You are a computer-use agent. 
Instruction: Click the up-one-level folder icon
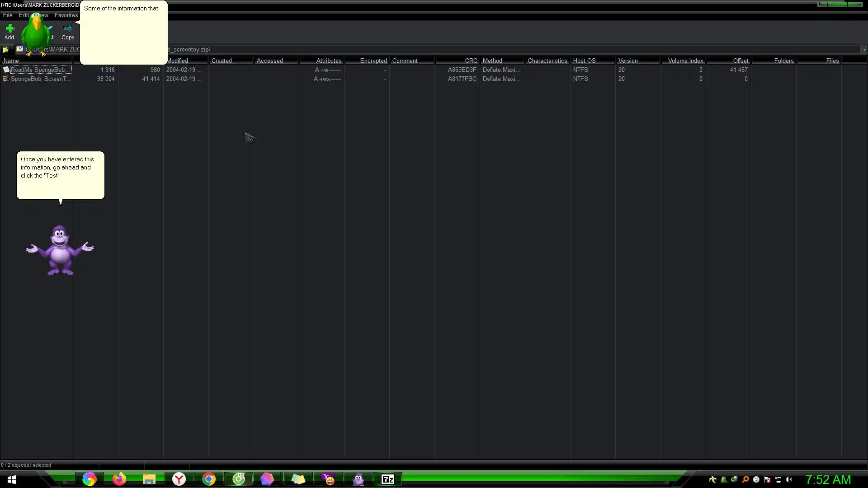(5, 50)
